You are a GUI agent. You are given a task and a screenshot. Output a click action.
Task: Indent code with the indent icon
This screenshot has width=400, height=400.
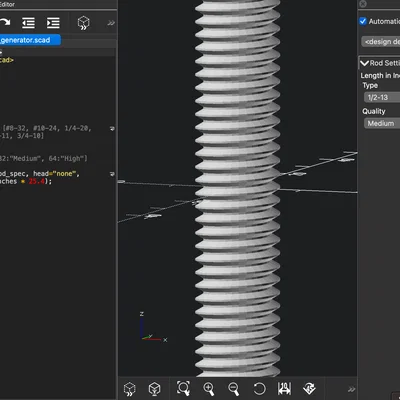pyautogui.click(x=53, y=23)
